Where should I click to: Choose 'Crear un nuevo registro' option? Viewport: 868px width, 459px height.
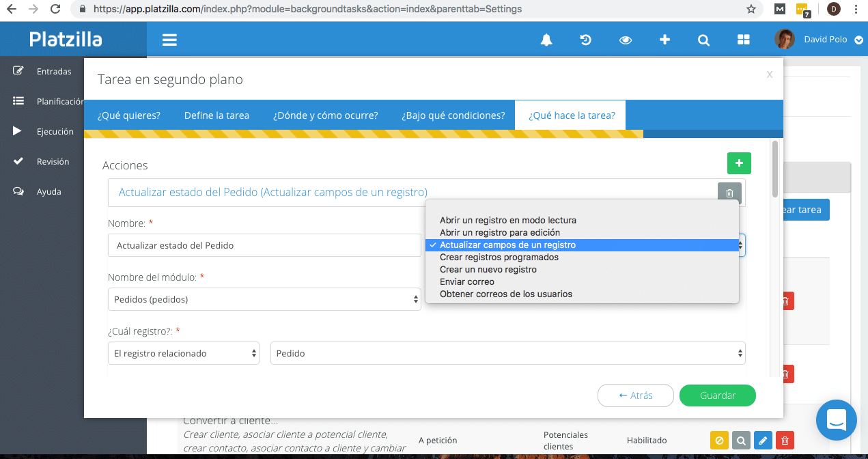tap(488, 269)
